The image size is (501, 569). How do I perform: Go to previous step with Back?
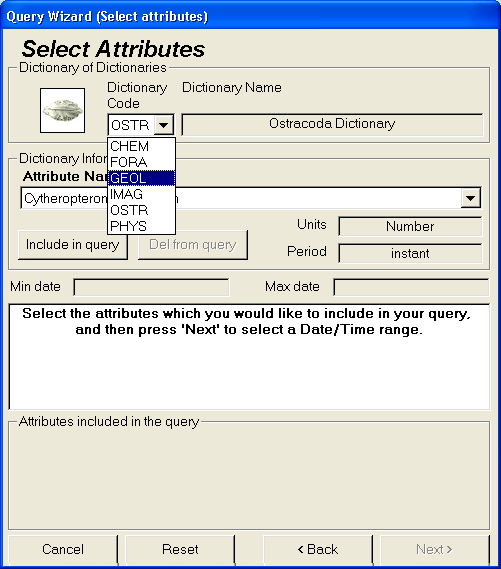(x=318, y=549)
